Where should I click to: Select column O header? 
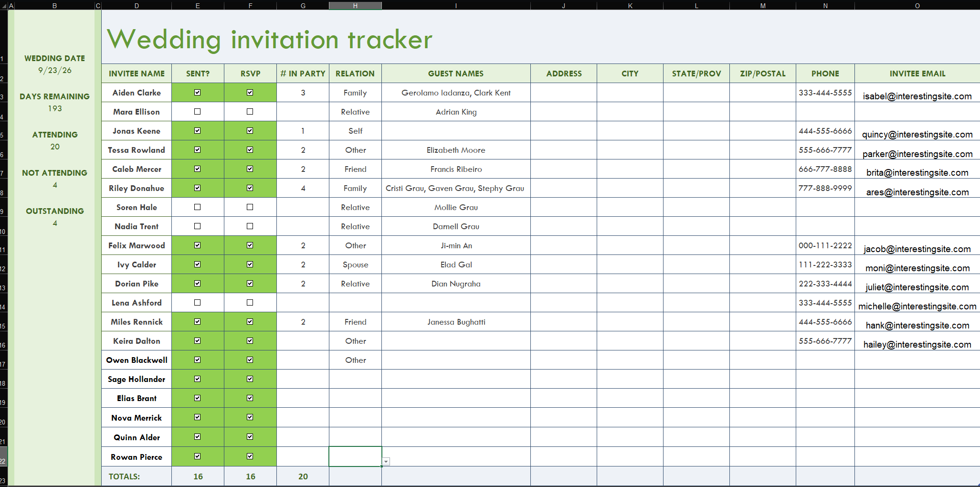(917, 6)
